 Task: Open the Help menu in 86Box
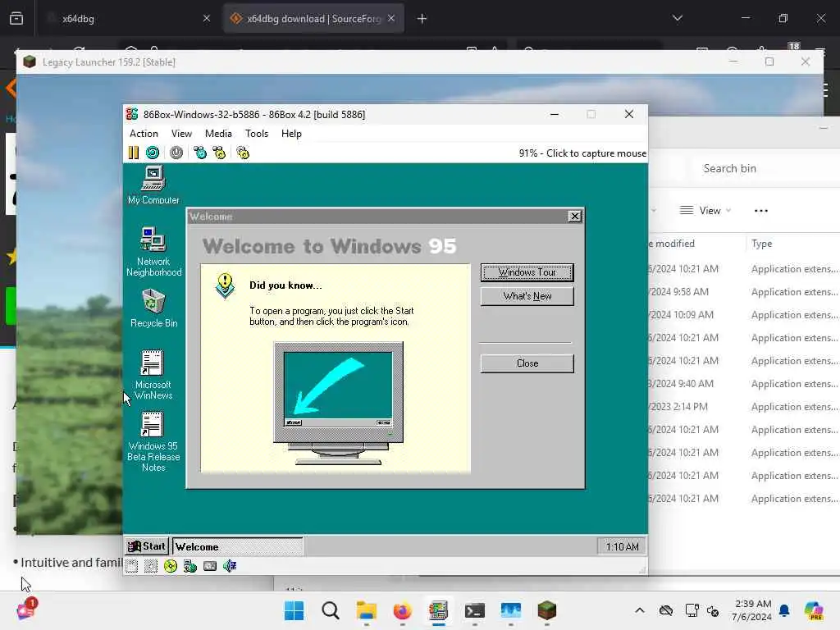pos(291,134)
